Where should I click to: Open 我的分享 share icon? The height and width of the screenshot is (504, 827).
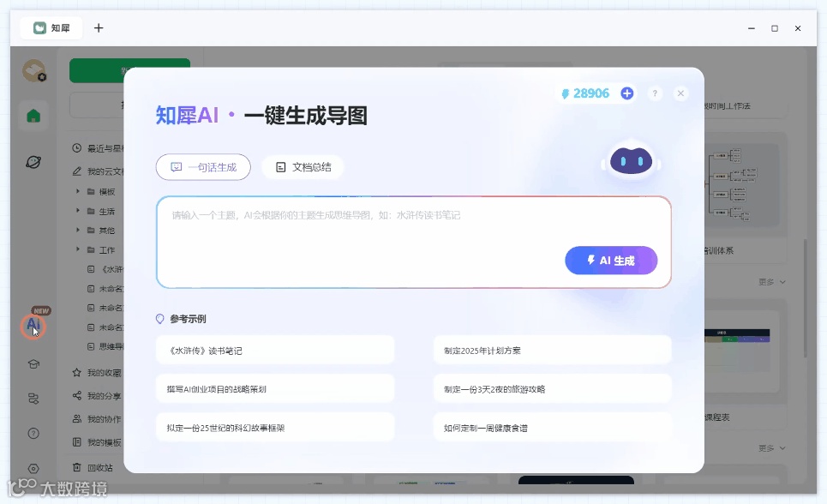pos(77,395)
